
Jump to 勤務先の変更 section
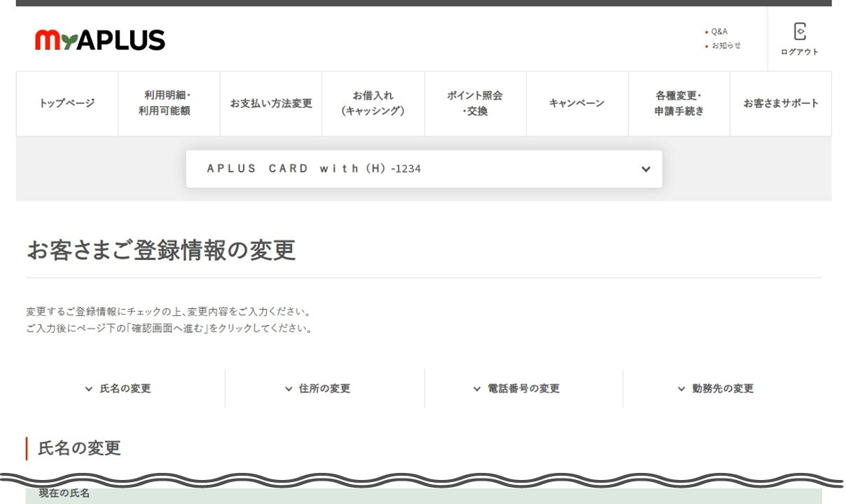click(716, 389)
